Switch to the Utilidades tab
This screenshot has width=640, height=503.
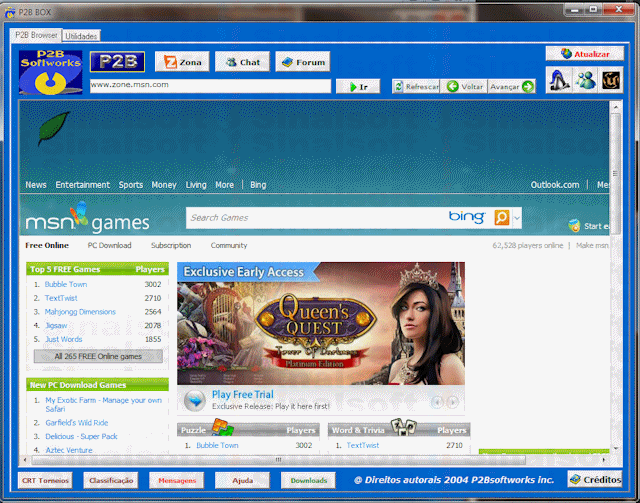click(81, 36)
